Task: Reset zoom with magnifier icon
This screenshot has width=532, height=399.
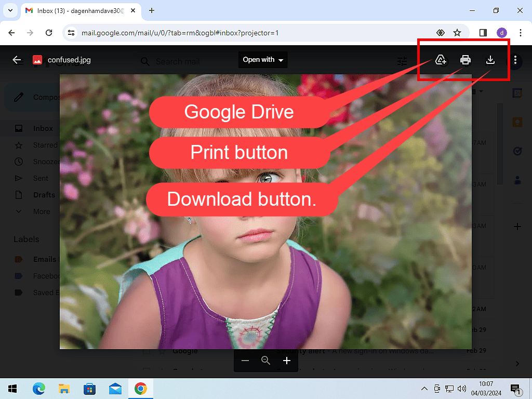Action: 266,361
